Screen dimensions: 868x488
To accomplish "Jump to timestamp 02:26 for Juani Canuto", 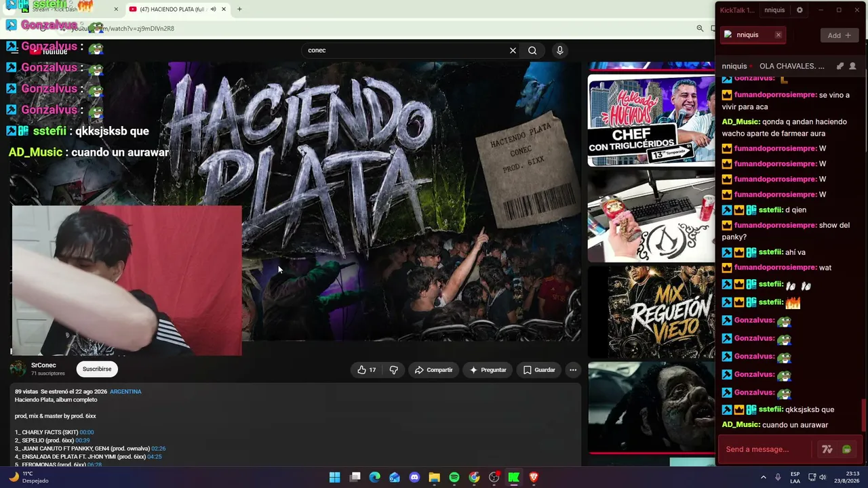I will pos(158,449).
